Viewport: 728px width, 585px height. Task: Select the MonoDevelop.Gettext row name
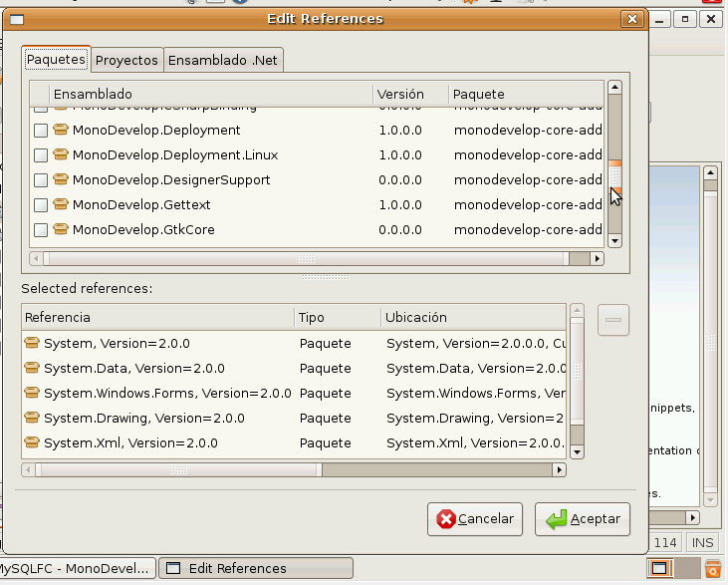click(x=141, y=205)
